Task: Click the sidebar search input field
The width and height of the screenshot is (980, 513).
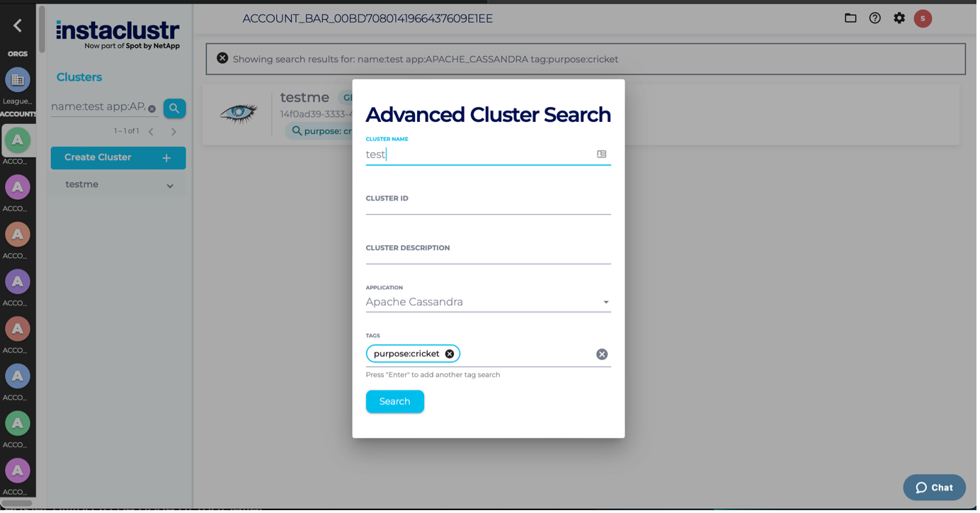Action: pyautogui.click(x=98, y=107)
